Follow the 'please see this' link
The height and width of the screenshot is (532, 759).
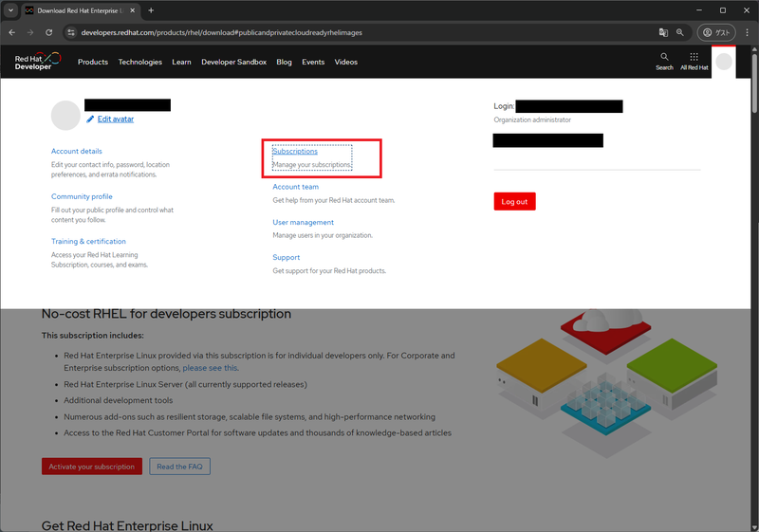(x=210, y=368)
